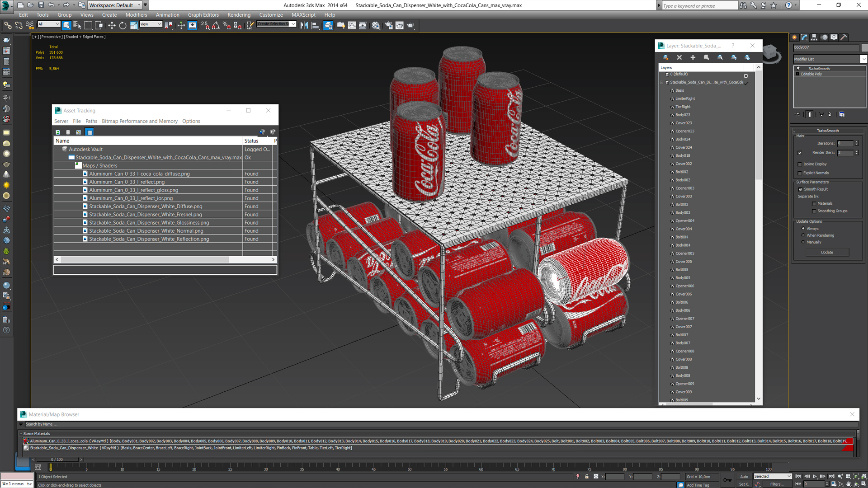Image resolution: width=868 pixels, height=488 pixels.
Task: Open the Manage Layers toolbar button
Action: pos(328,25)
